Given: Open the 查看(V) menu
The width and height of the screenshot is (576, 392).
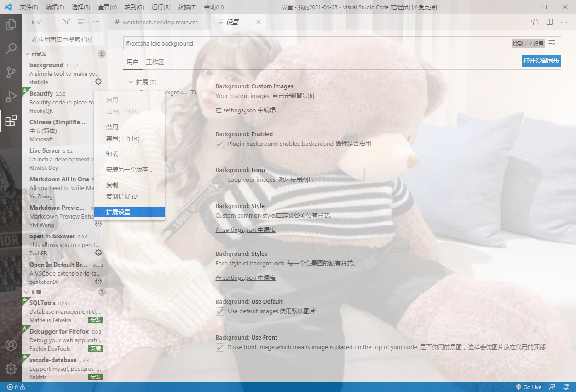Looking at the screenshot, I should 108,7.
